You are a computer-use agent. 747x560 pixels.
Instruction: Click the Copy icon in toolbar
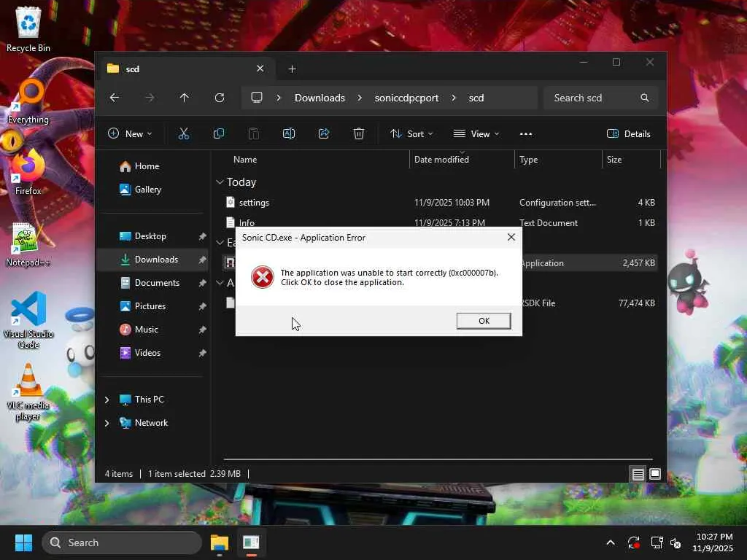219,134
